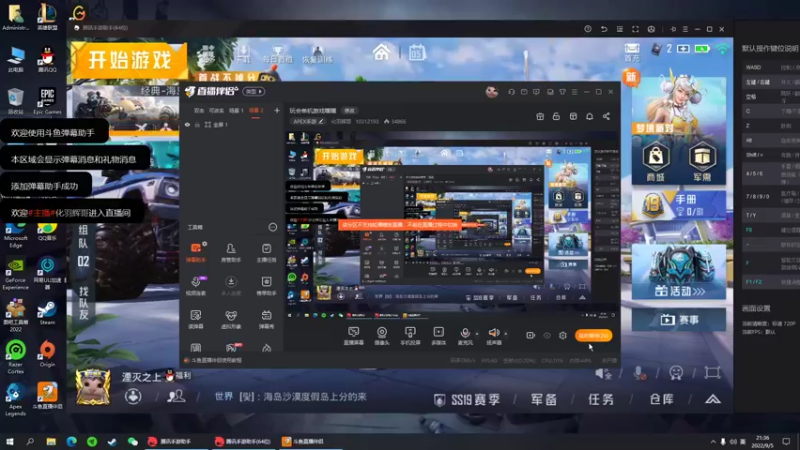Open the 任务 menu in game bottom bar
The height and width of the screenshot is (450, 800).
[x=601, y=399]
